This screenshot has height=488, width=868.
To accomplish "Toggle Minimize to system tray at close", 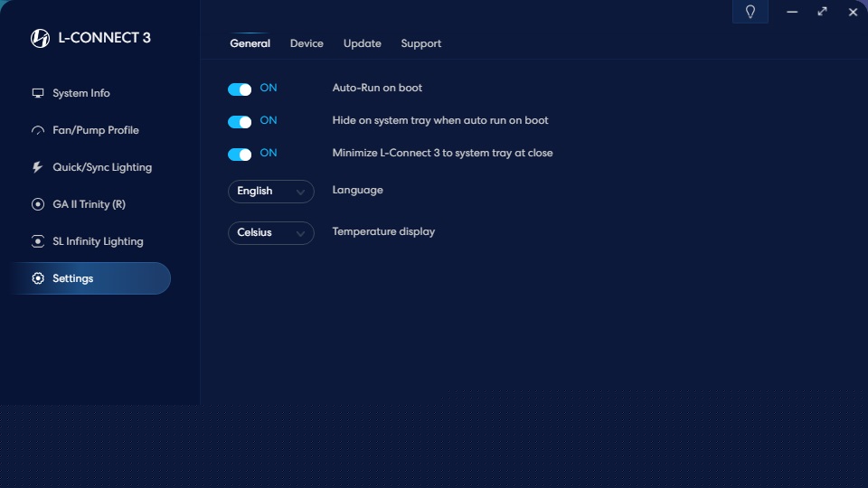I will pyautogui.click(x=240, y=155).
